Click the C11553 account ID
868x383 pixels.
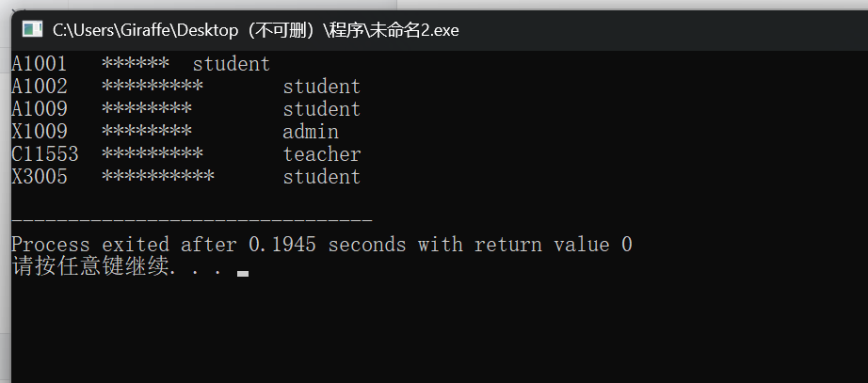(x=45, y=154)
